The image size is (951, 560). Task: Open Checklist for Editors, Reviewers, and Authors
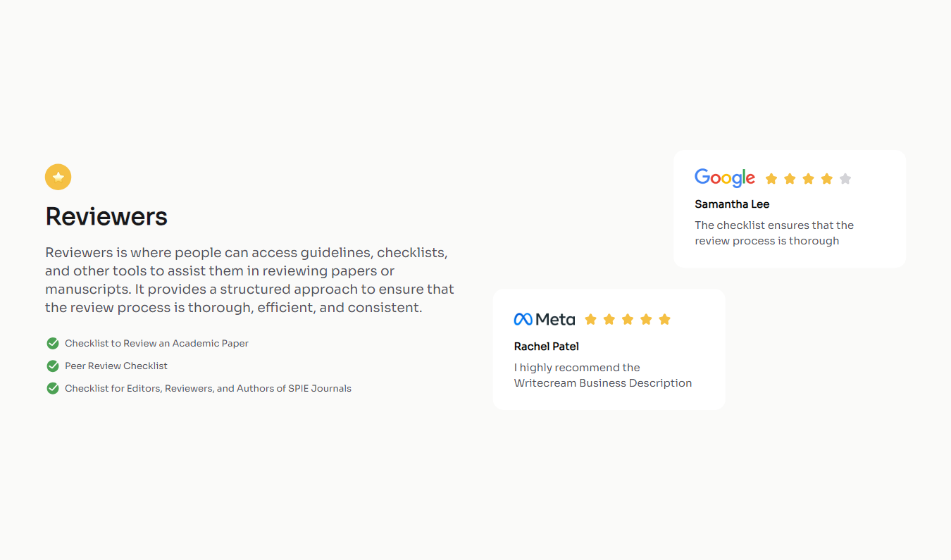tap(208, 388)
